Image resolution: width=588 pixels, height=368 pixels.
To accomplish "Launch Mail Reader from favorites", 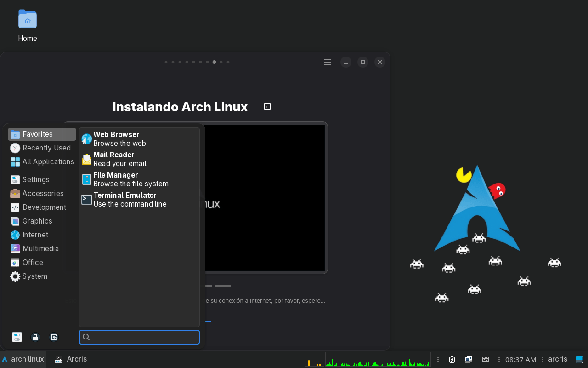I will coord(139,159).
